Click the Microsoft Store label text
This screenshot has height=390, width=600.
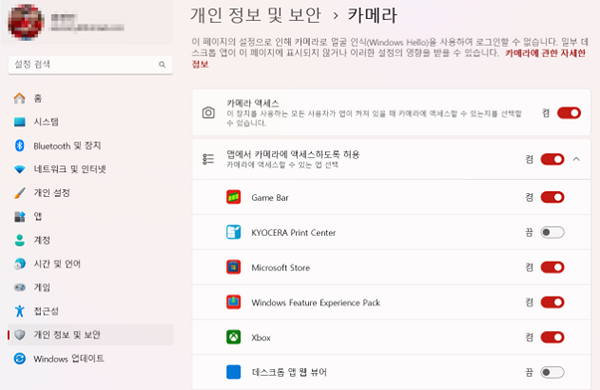(280, 268)
